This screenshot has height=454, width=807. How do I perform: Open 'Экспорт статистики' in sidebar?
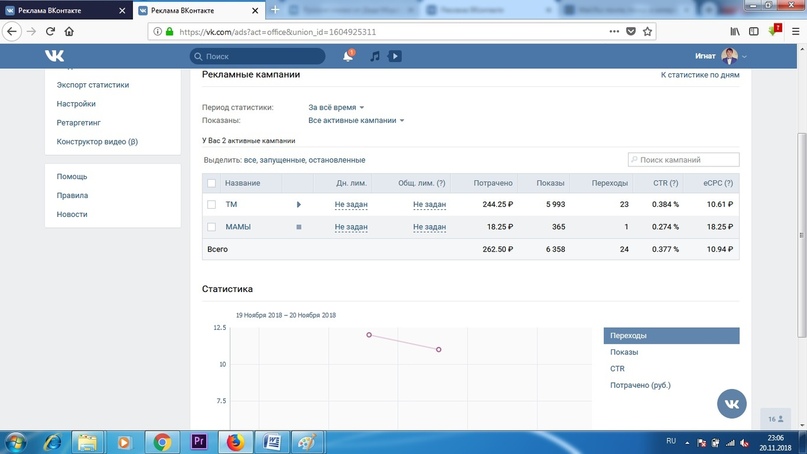coord(93,84)
